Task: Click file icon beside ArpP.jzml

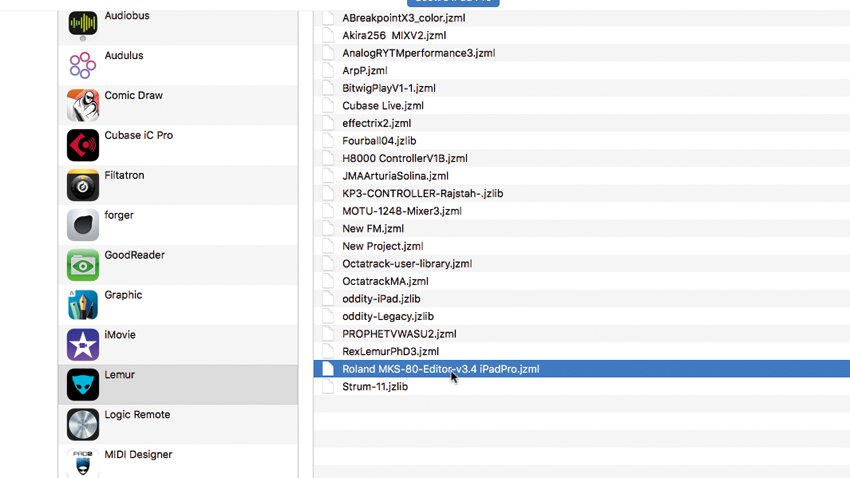Action: click(x=327, y=70)
